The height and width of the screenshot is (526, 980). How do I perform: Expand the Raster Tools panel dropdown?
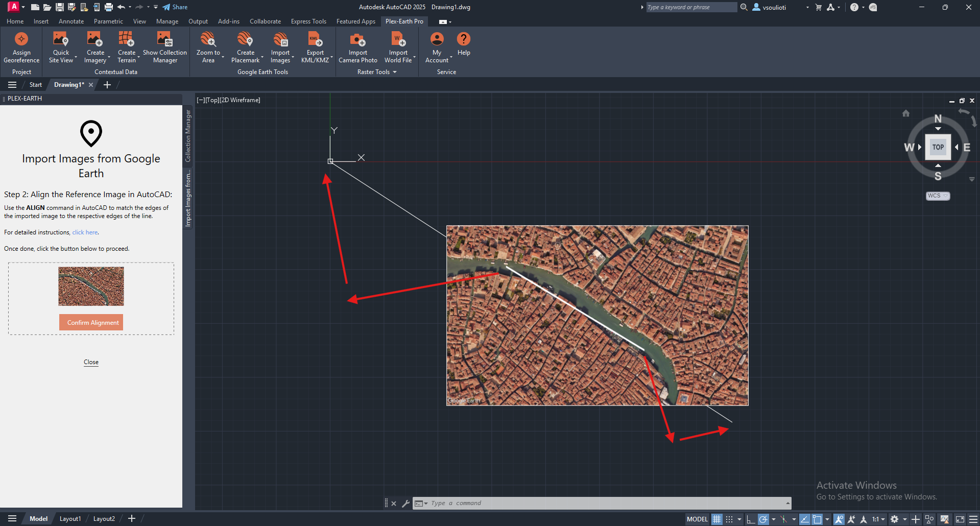[395, 72]
